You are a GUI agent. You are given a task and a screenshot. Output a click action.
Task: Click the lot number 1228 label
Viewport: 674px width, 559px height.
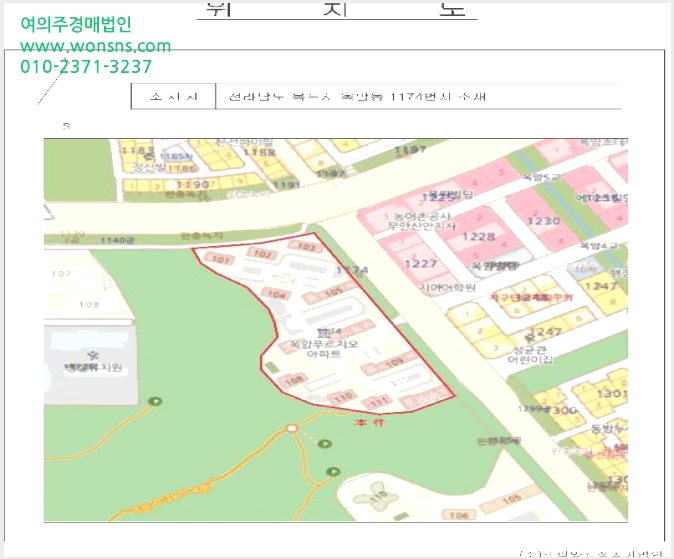tap(478, 236)
